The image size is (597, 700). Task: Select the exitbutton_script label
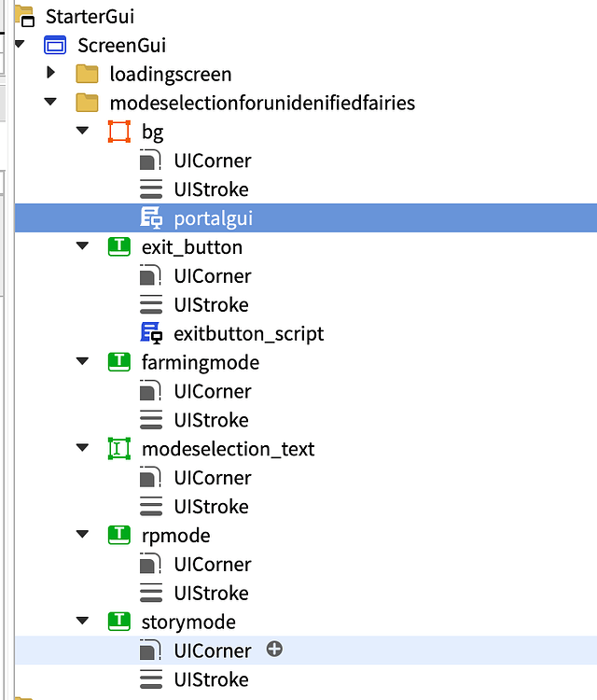[249, 334]
